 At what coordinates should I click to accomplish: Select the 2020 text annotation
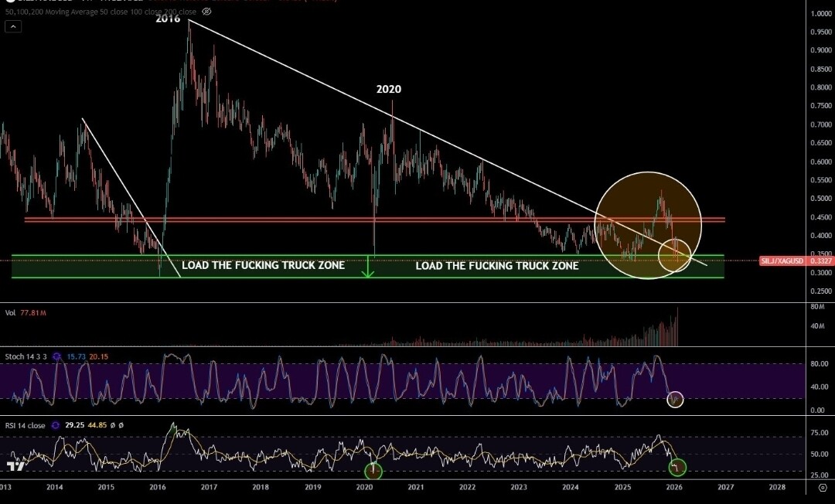click(388, 89)
